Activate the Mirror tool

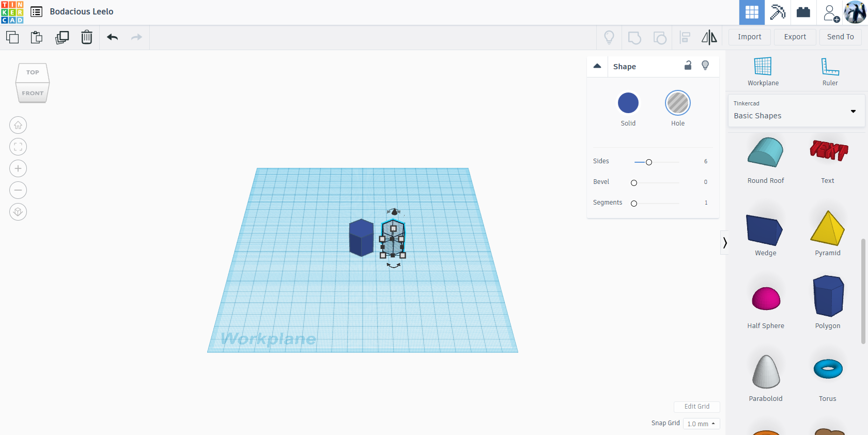(x=709, y=37)
